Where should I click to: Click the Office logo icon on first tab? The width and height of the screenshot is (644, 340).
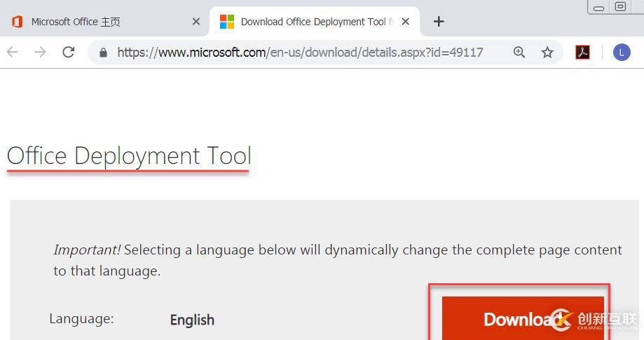(x=17, y=21)
